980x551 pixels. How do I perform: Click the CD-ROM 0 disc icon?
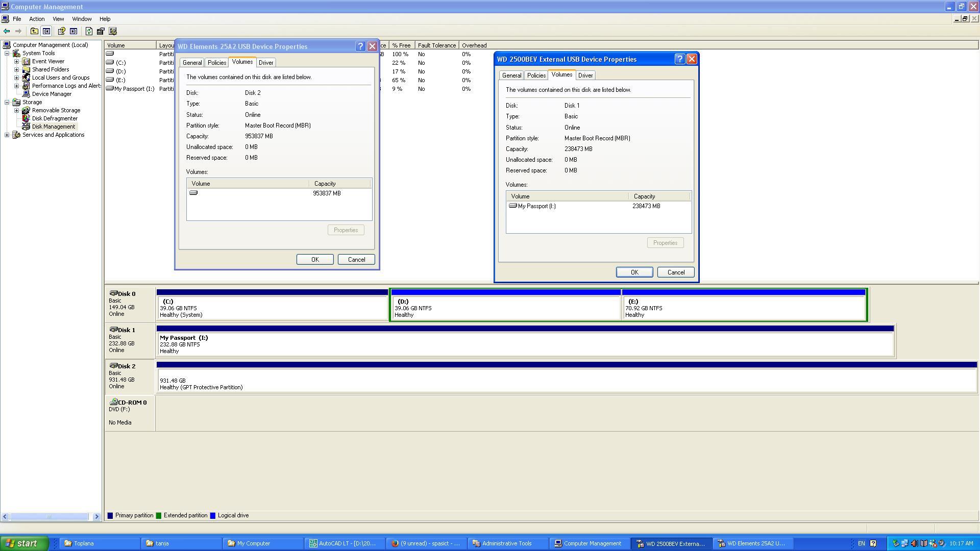(x=114, y=402)
